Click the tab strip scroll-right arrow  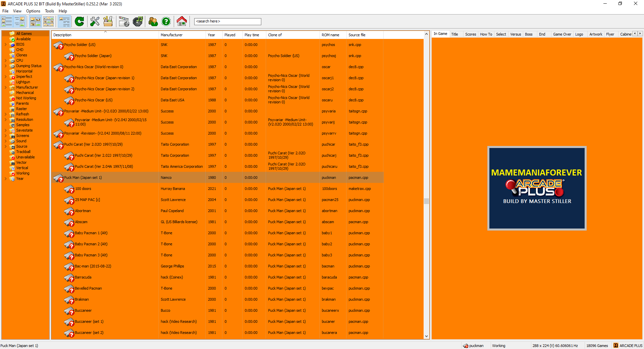[640, 34]
